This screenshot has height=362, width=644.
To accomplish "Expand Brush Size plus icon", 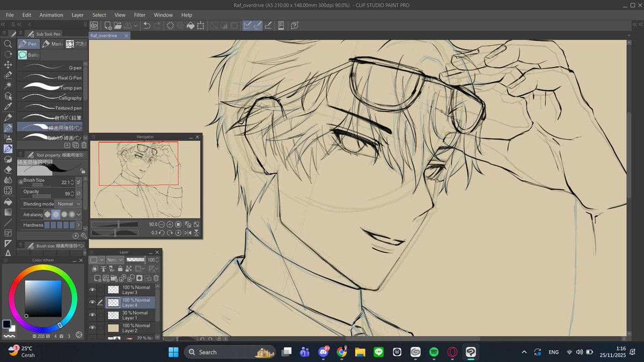I will coord(21,181).
